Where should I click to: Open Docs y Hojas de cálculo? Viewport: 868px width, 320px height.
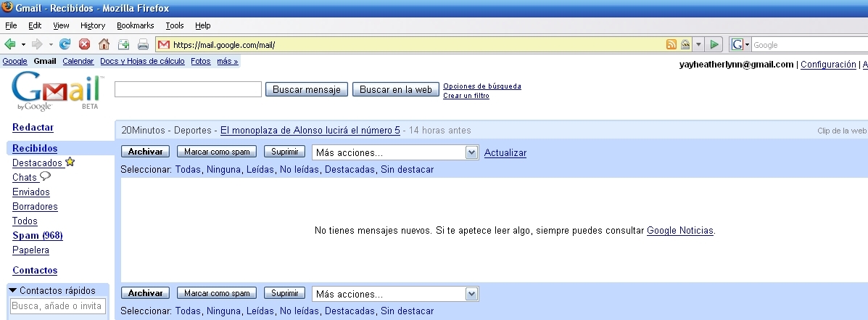tap(142, 62)
